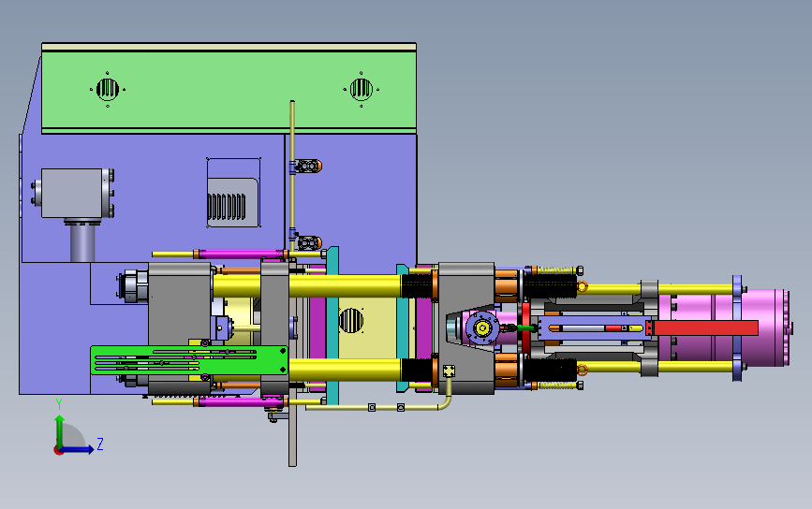This screenshot has height=509, width=812.
Task: Pick the left round vent on green cover
Action: [108, 90]
